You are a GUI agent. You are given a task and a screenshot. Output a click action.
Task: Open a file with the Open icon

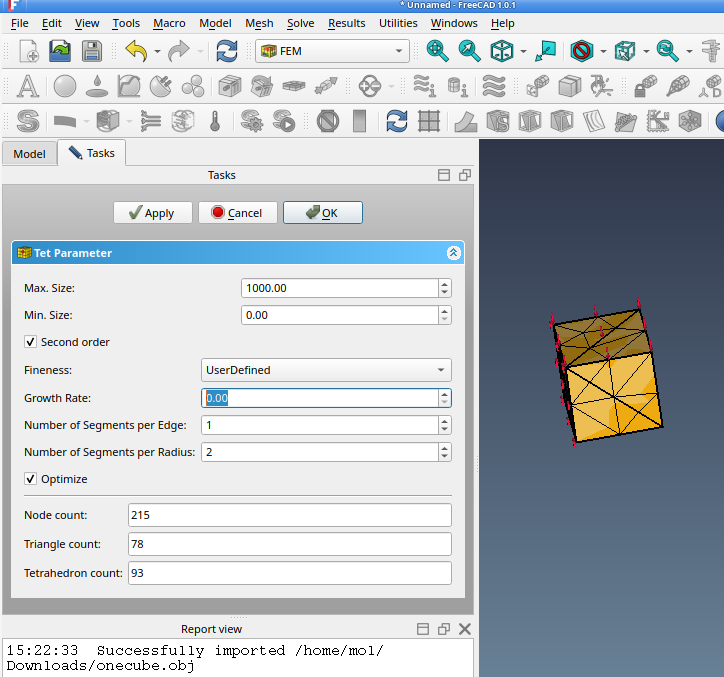(x=60, y=51)
